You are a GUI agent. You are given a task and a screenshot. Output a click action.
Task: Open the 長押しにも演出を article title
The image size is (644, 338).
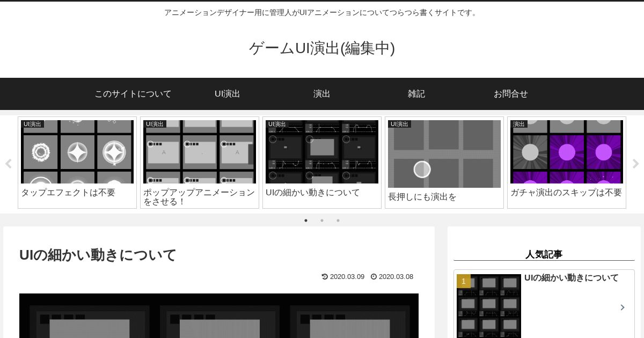click(x=422, y=196)
